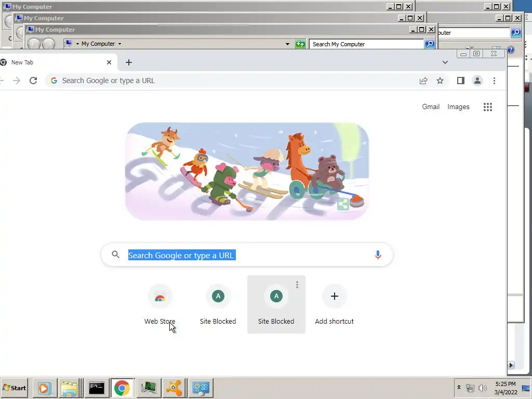Open the network tray icon

470,388
